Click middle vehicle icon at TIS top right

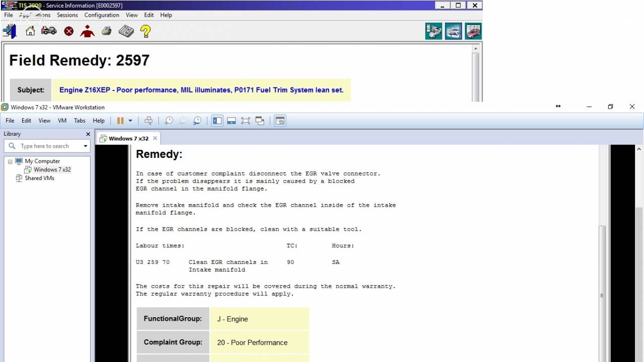tap(453, 31)
